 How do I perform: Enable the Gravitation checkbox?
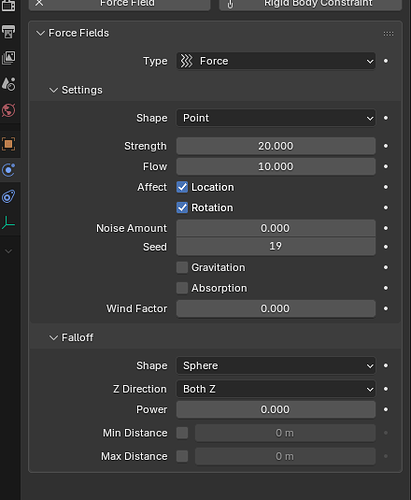click(182, 267)
